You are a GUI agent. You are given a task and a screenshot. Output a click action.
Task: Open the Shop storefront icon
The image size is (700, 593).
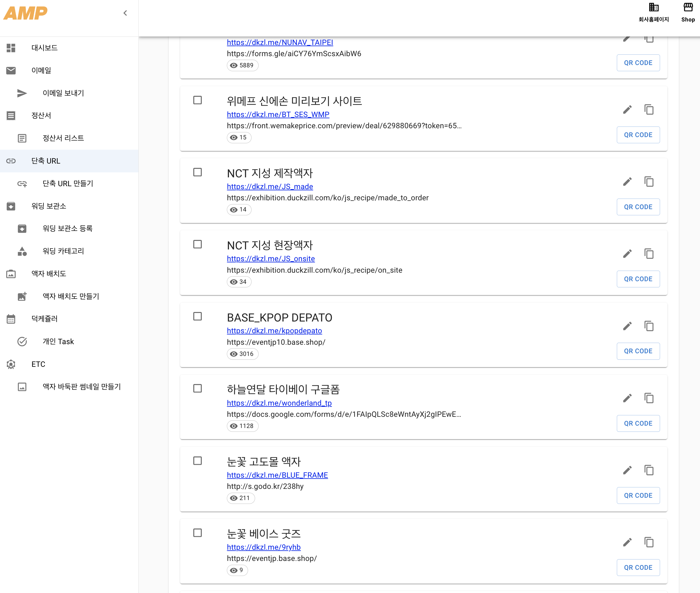[688, 7]
